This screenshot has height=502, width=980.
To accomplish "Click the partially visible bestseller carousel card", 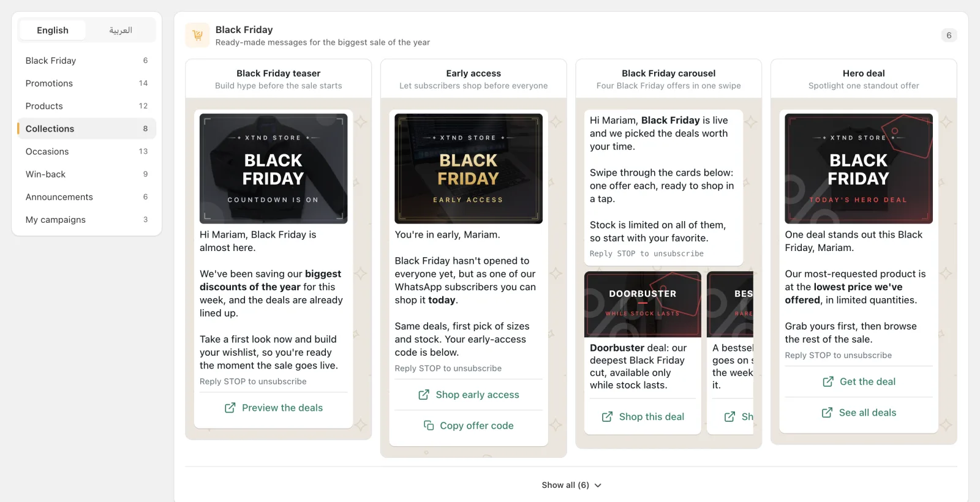I will (730, 353).
